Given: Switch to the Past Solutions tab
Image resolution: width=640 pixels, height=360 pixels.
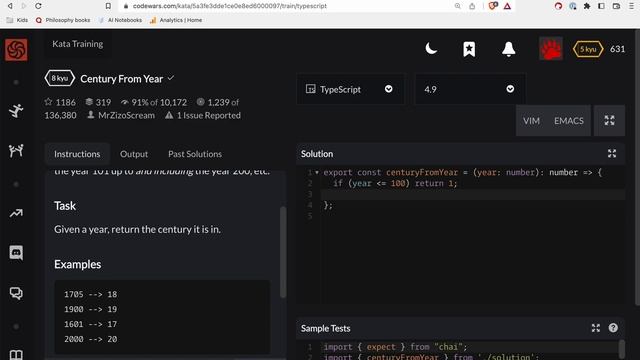Looking at the screenshot, I should 195,154.
